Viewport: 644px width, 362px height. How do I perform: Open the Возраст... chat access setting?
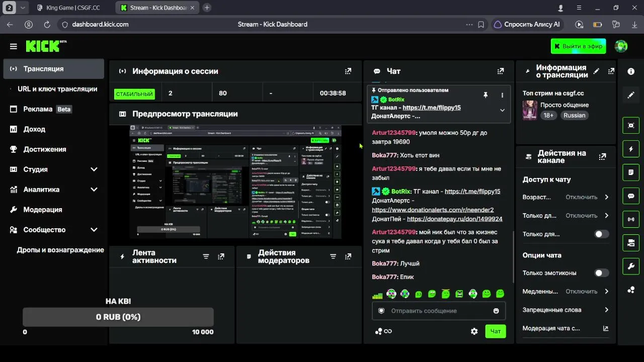566,197
